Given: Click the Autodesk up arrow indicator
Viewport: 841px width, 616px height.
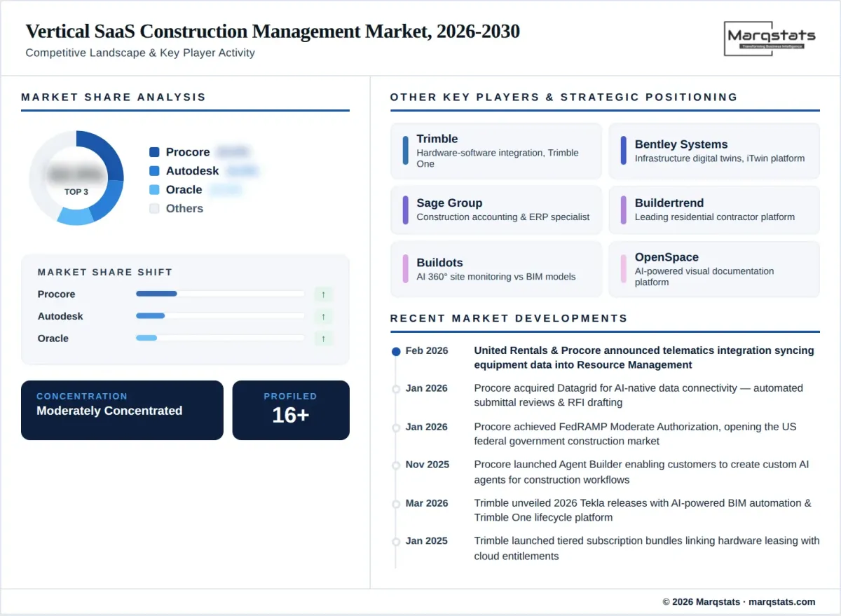Looking at the screenshot, I should 323,317.
